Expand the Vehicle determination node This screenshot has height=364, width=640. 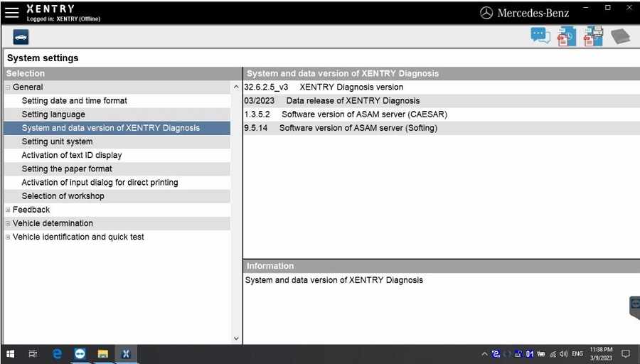(8, 224)
